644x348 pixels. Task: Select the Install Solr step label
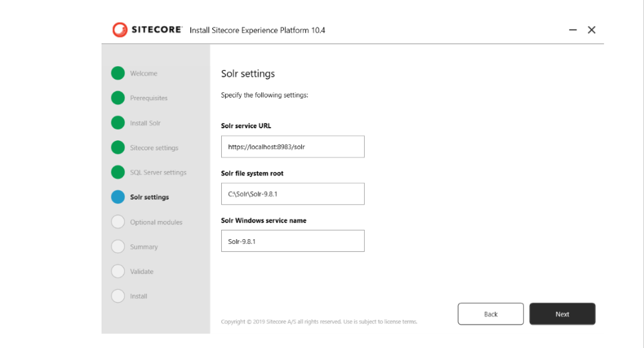pyautogui.click(x=146, y=123)
